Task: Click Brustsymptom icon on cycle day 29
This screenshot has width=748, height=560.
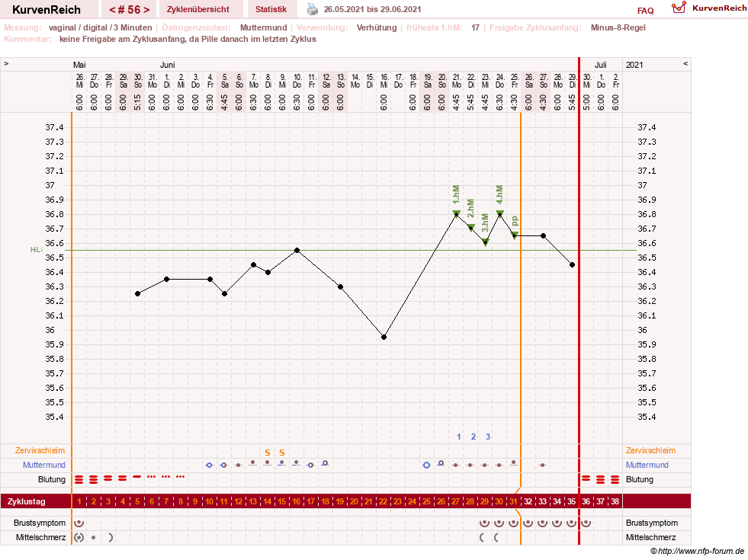Action: (485, 523)
